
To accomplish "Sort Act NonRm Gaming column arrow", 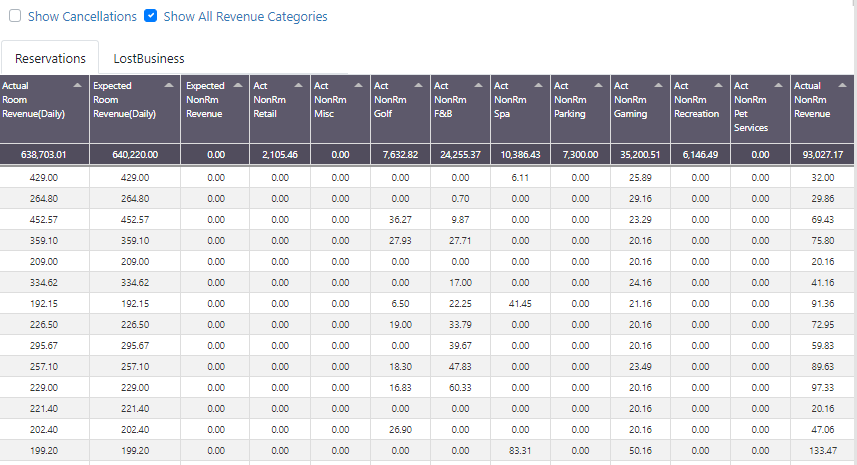I will [659, 85].
